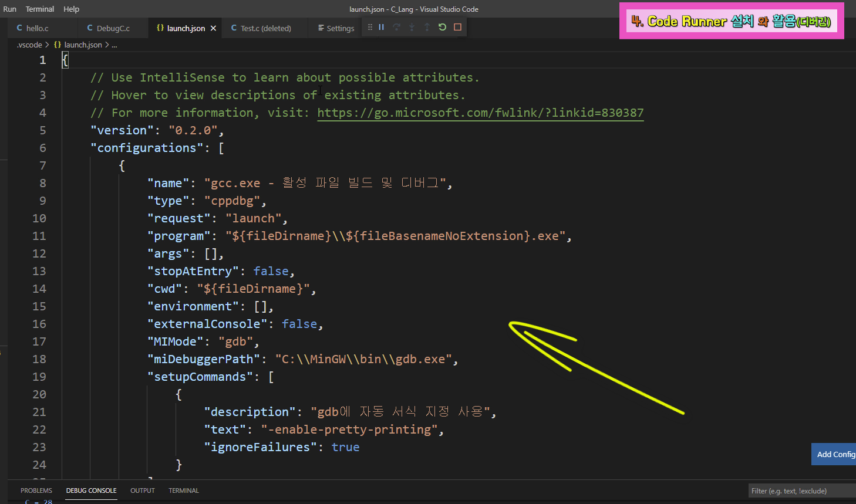Click the gdb.exe miDebuggerPath value

(x=364, y=359)
